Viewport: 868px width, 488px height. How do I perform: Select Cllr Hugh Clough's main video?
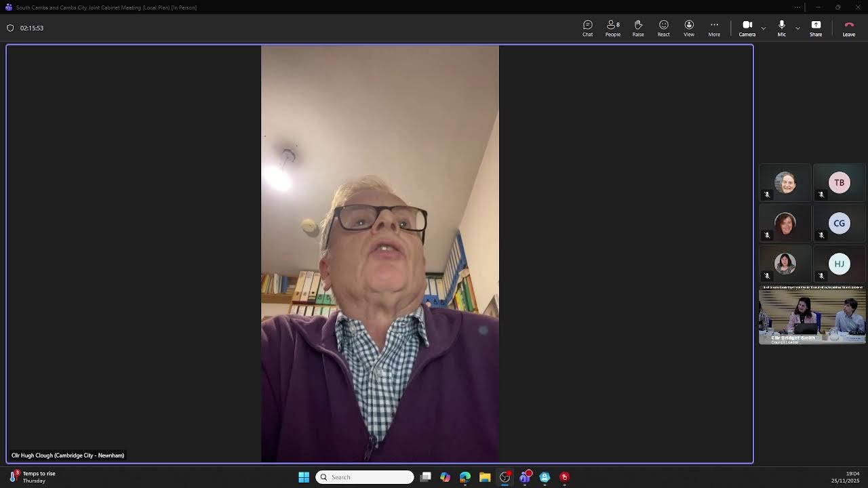coord(380,254)
